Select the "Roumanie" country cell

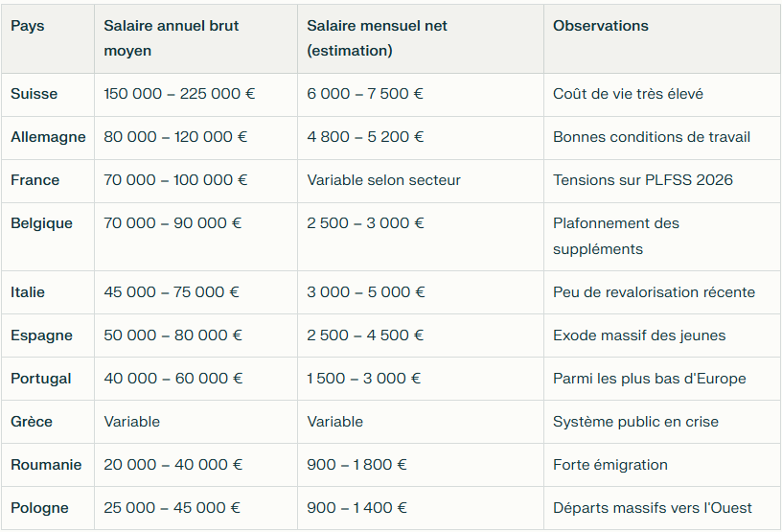tap(46, 465)
